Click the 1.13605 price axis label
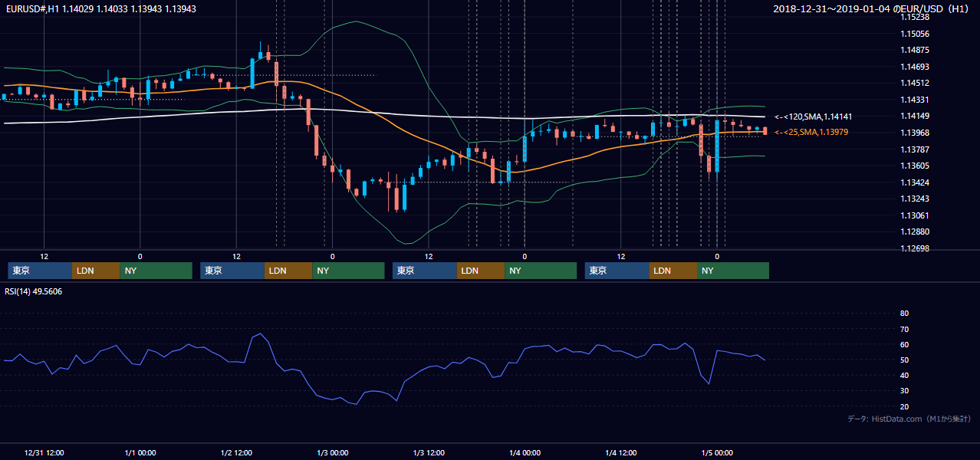 click(x=915, y=166)
